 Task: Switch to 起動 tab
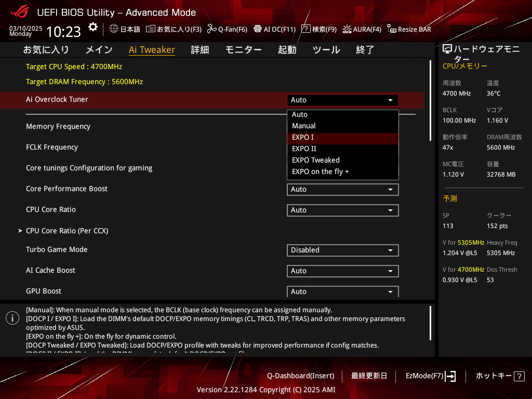tap(287, 50)
